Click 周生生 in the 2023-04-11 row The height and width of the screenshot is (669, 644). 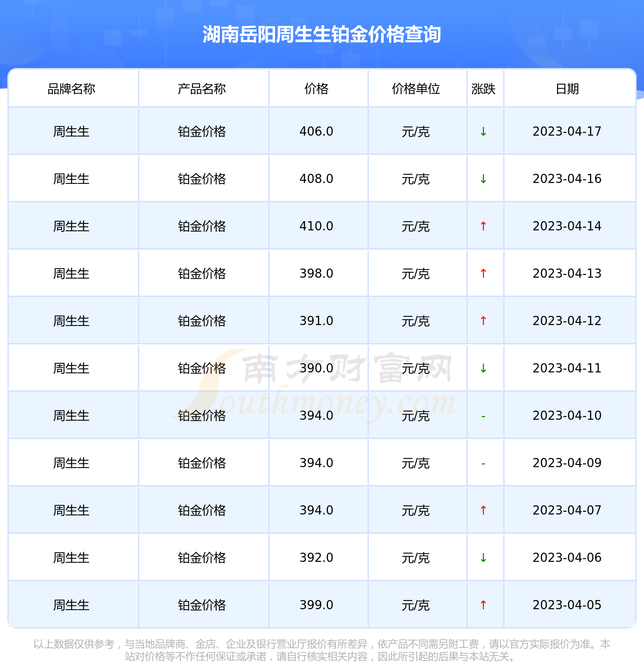71,368
